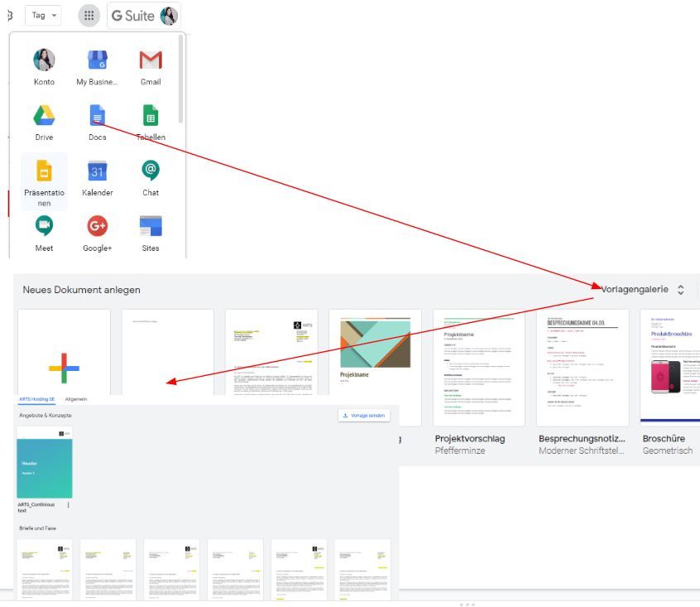Open the Tag view dropdown
Screen dimensions: 700x607
tap(43, 15)
